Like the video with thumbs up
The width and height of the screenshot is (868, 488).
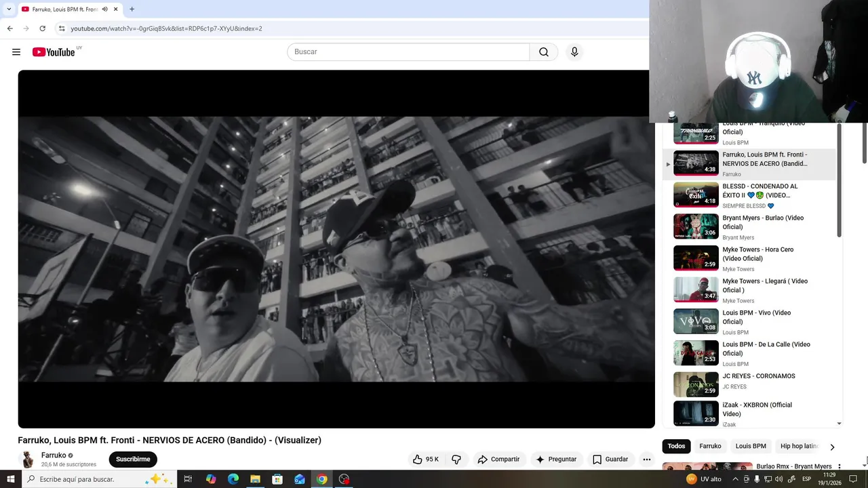coord(426,459)
